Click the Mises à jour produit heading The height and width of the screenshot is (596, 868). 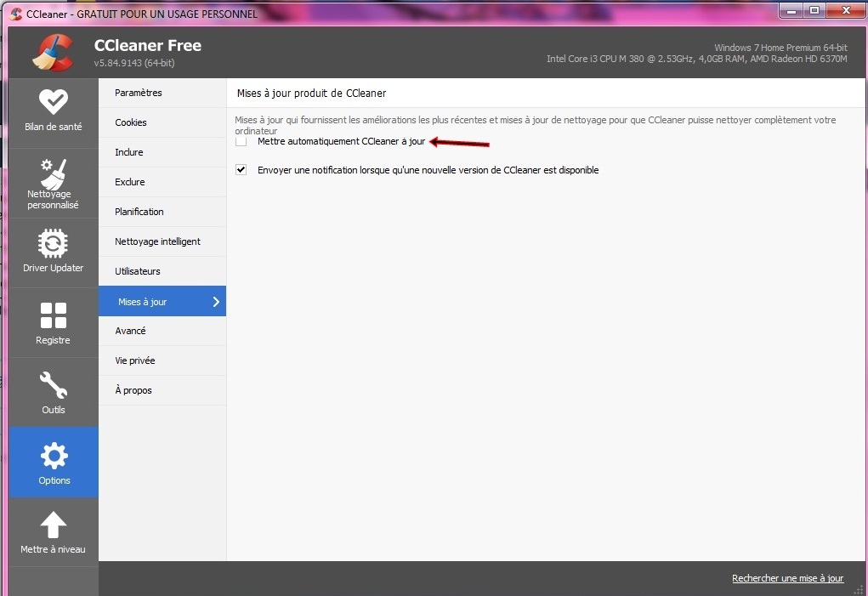point(312,94)
